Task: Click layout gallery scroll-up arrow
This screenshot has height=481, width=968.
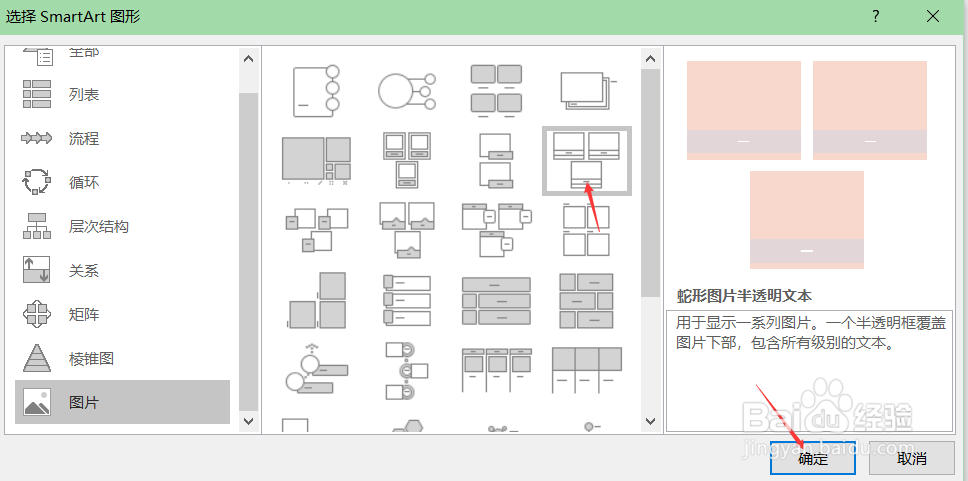Action: pos(650,59)
